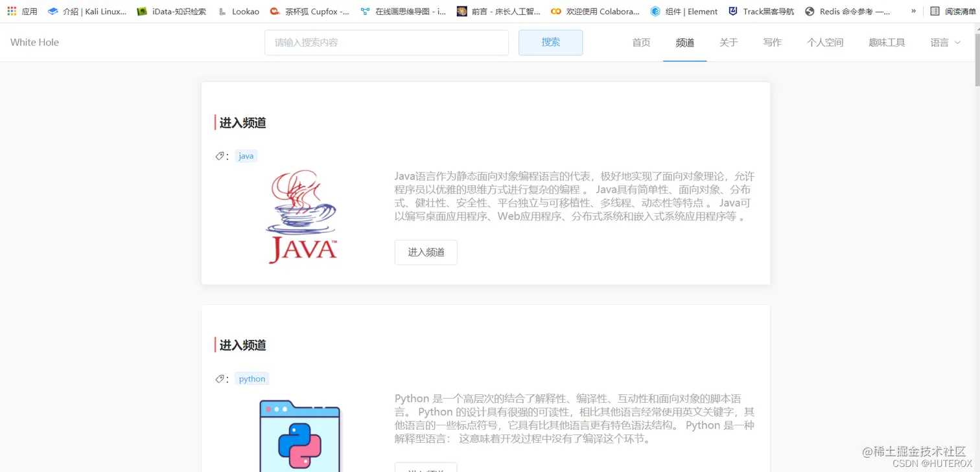This screenshot has width=980, height=472.
Task: Click the Java logo image
Action: (x=302, y=217)
